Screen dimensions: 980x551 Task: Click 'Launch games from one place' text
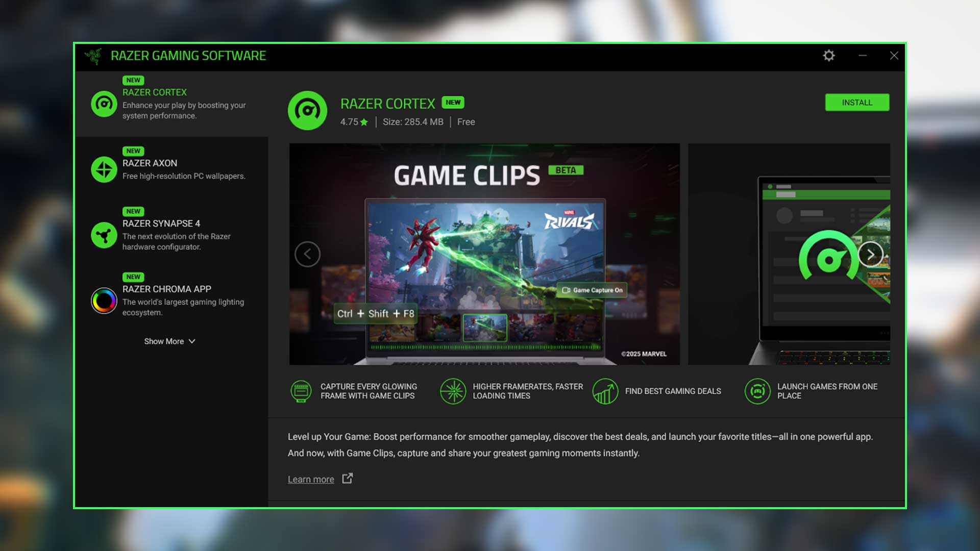(x=827, y=391)
